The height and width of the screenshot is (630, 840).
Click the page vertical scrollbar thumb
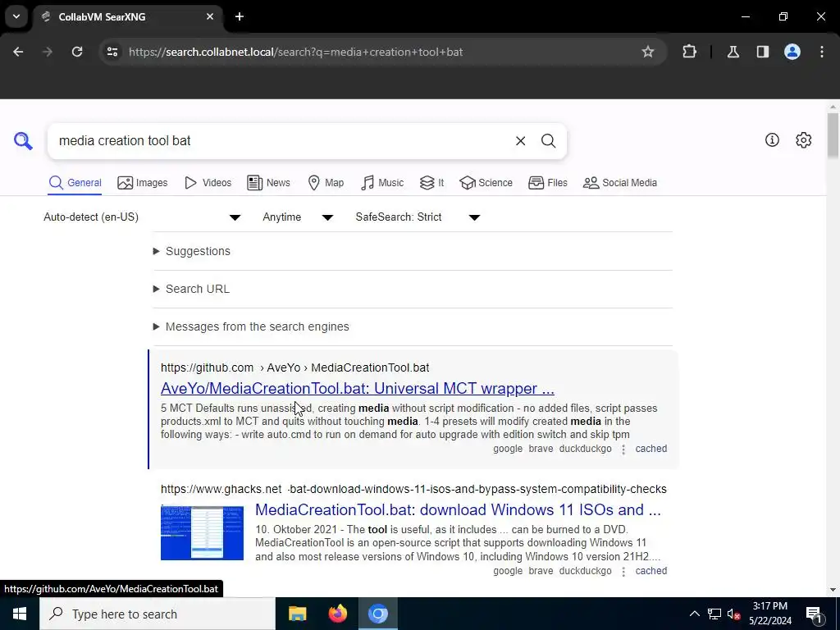click(x=833, y=135)
